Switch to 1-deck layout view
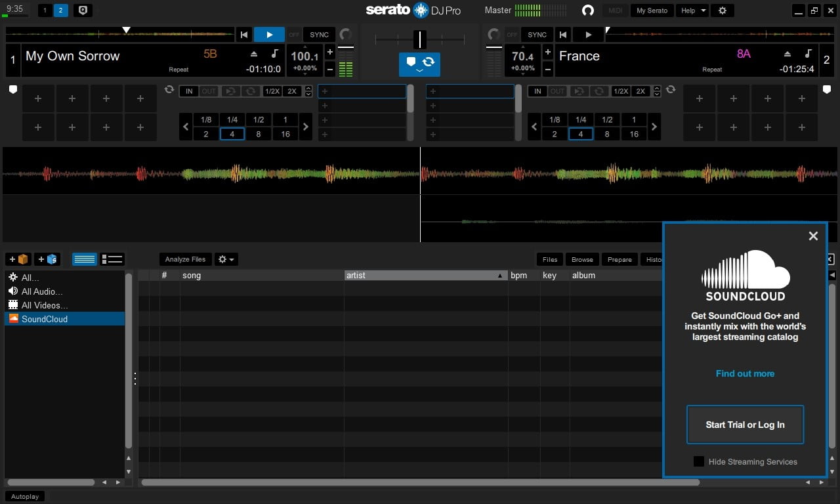840x504 pixels. click(45, 10)
